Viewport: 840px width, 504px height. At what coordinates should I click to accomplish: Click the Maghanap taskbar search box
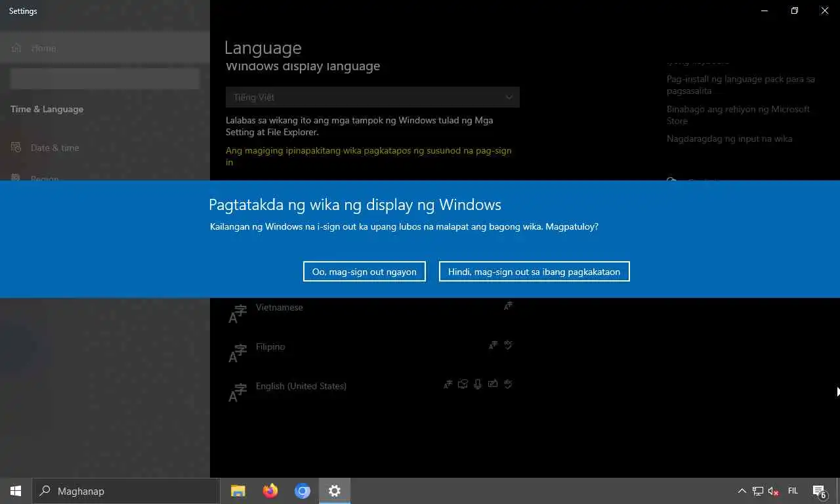[126, 491]
